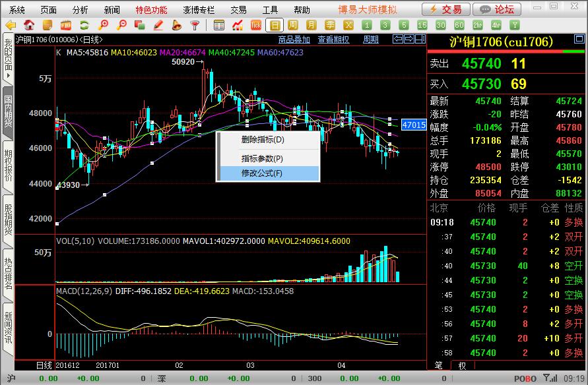Open the filter funnel tool

coord(195,25)
